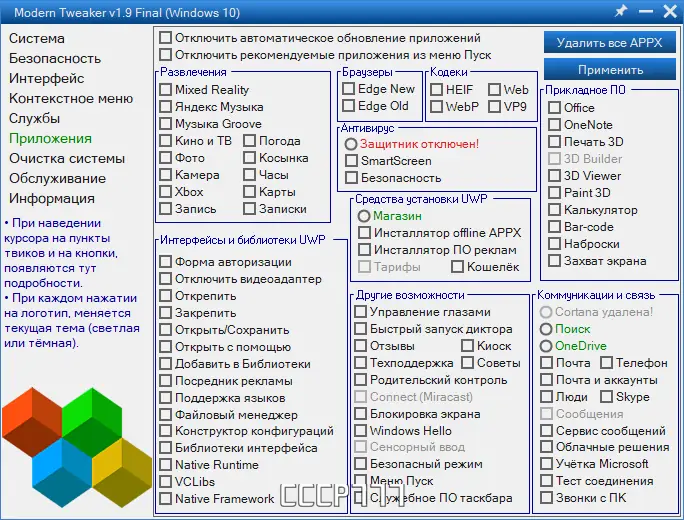Select the Косынка checkbox
The width and height of the screenshot is (684, 520).
click(250, 157)
